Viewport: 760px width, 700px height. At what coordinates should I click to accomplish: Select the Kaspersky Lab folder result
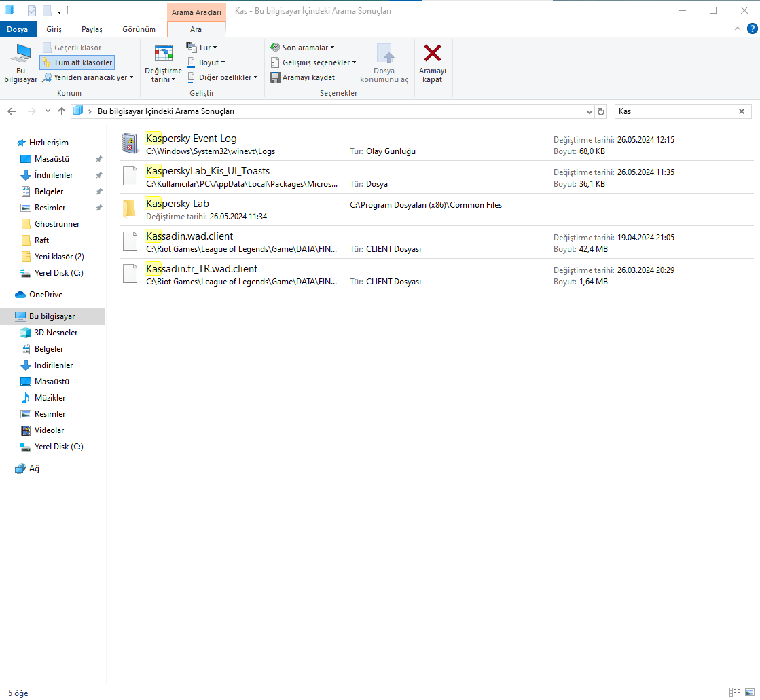pos(436,209)
